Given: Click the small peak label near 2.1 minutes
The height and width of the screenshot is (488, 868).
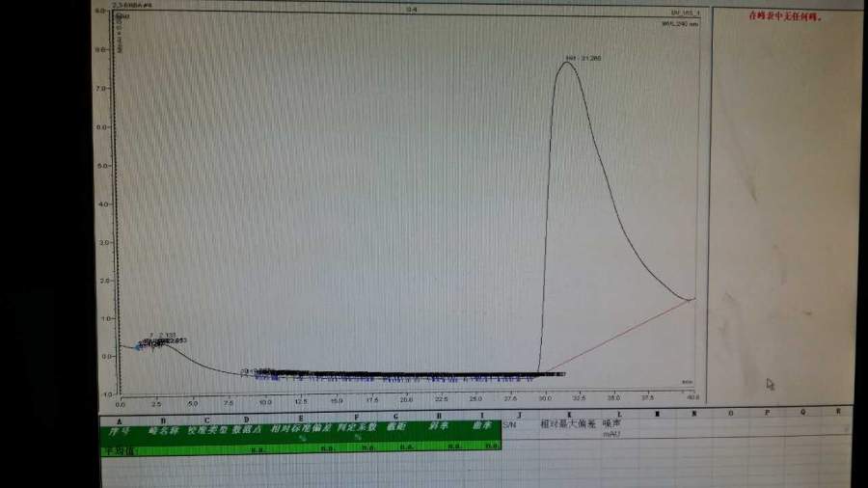Looking at the screenshot, I should (163, 336).
